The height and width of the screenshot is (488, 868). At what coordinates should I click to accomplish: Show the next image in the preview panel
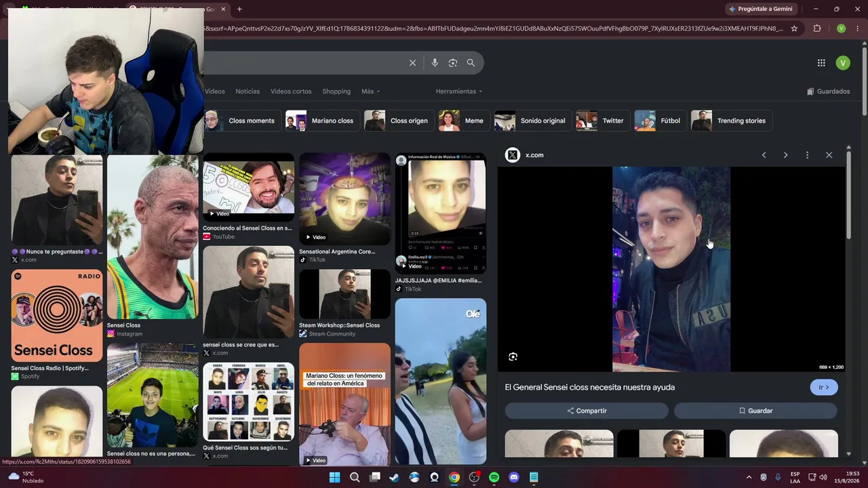coord(785,155)
